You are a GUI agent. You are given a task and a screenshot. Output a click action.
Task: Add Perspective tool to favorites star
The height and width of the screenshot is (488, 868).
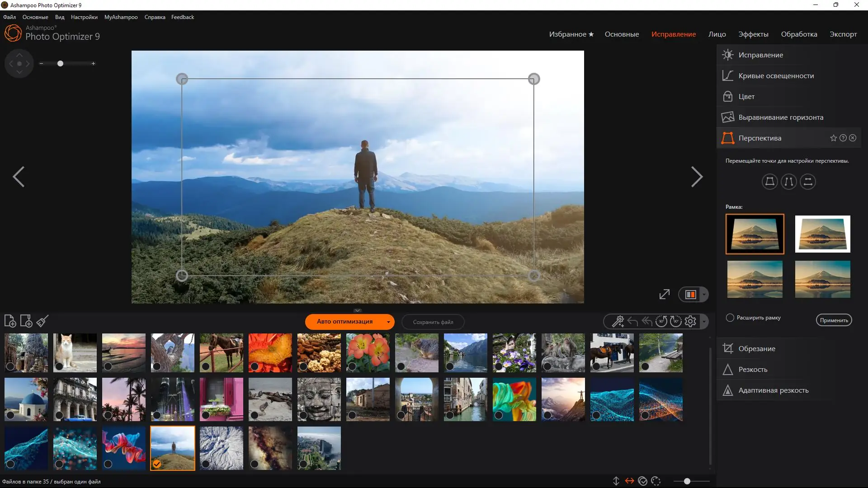tap(833, 138)
